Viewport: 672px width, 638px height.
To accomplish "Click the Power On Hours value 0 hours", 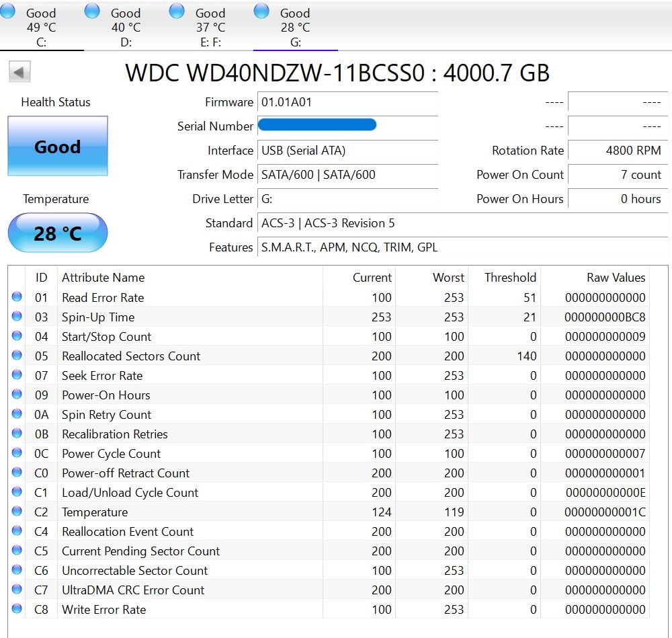I will point(618,199).
